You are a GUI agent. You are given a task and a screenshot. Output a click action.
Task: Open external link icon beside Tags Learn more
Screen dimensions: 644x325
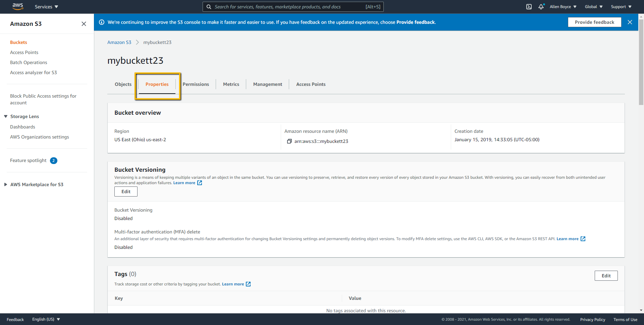point(248,284)
